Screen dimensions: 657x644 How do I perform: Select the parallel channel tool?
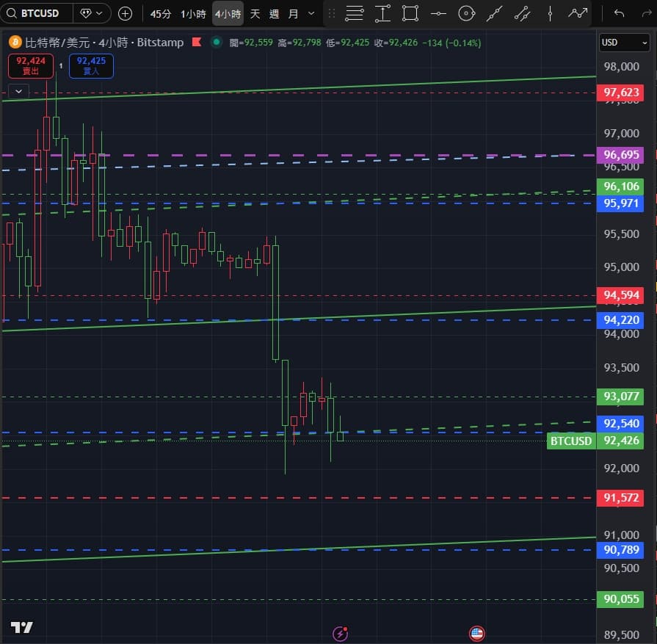click(522, 13)
